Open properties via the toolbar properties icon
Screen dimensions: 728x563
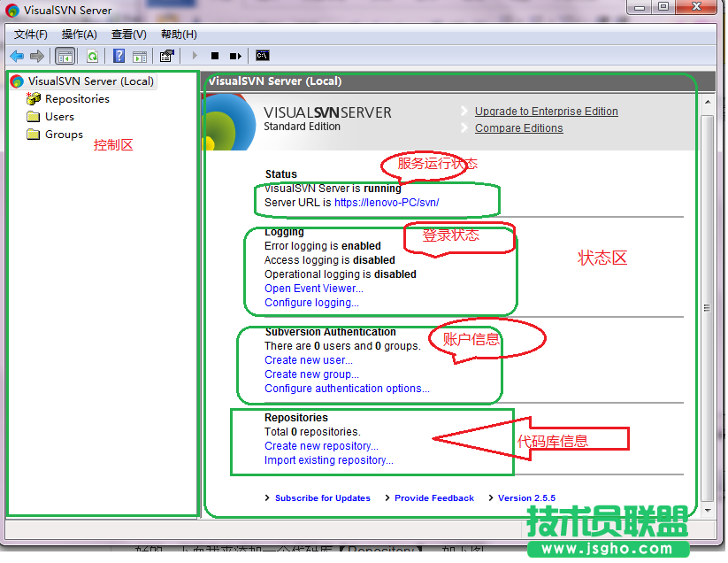click(x=166, y=55)
